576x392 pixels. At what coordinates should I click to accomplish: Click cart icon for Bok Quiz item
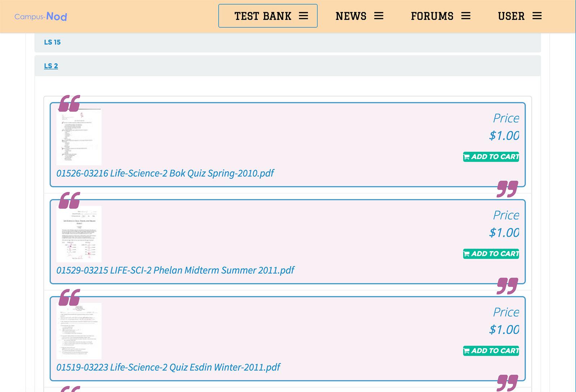click(467, 157)
